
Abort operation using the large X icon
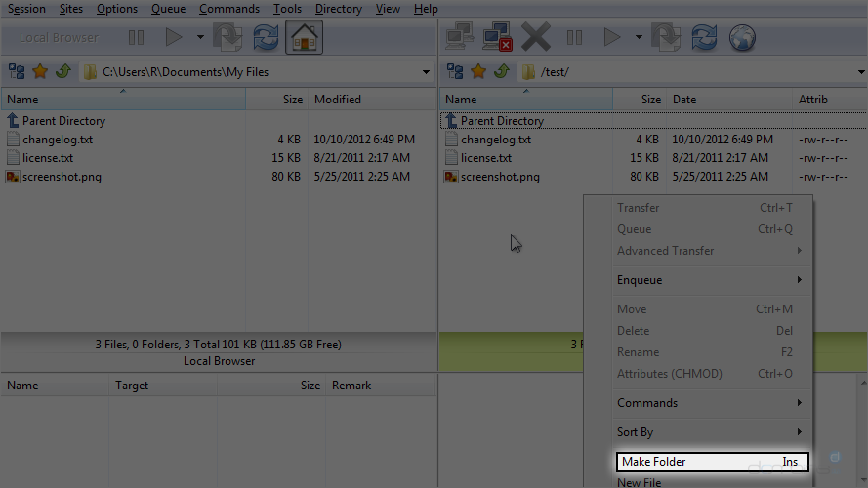coord(536,38)
